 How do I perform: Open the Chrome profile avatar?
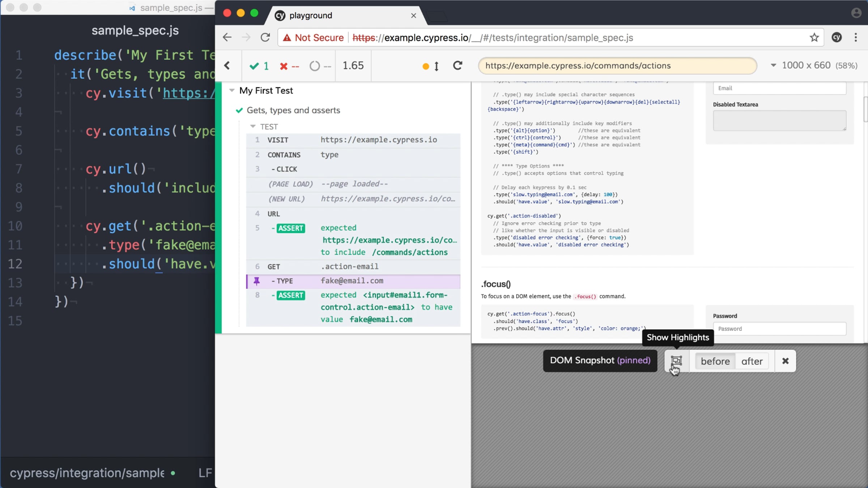click(x=856, y=13)
